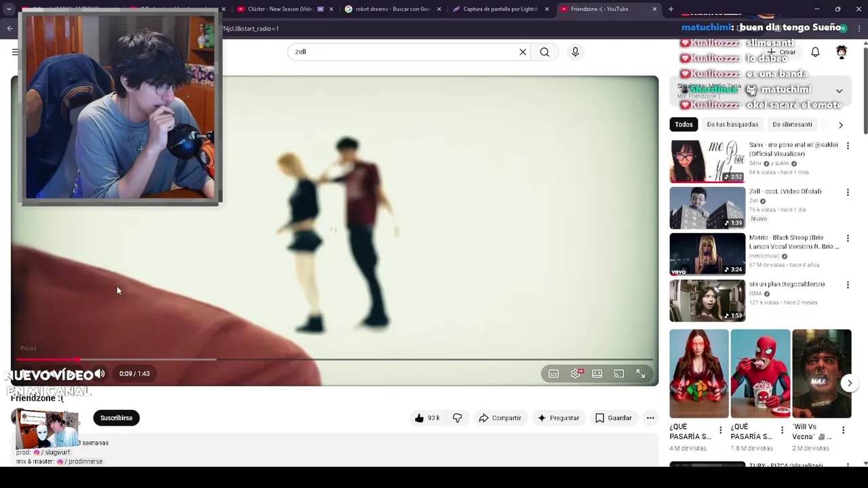Like the video with the thumbs up

428,418
